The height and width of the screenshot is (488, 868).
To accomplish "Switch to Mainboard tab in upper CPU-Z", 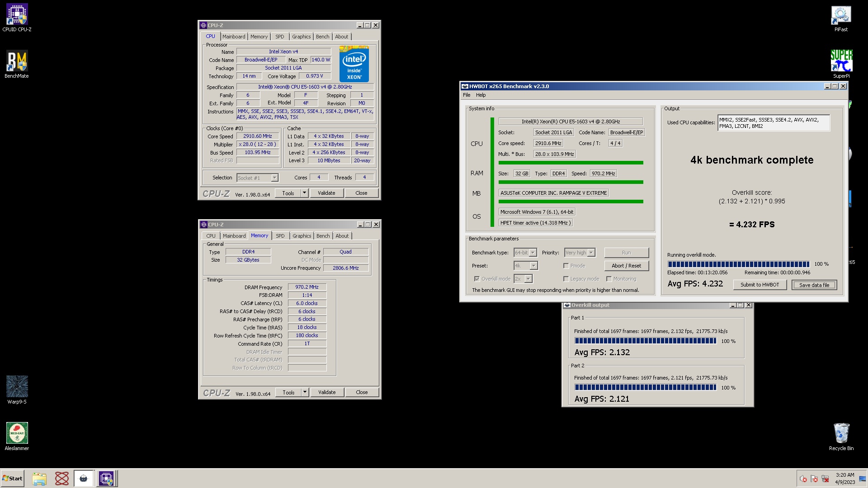I will [234, 37].
